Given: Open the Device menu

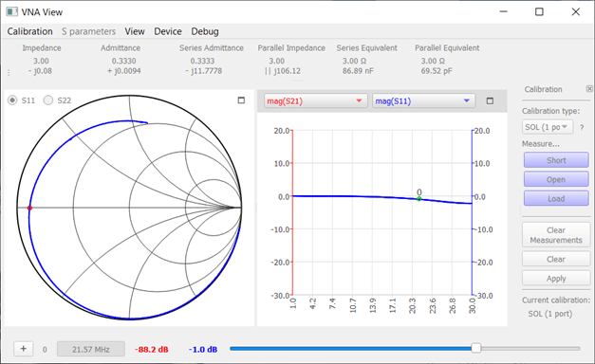Looking at the screenshot, I should point(168,31).
